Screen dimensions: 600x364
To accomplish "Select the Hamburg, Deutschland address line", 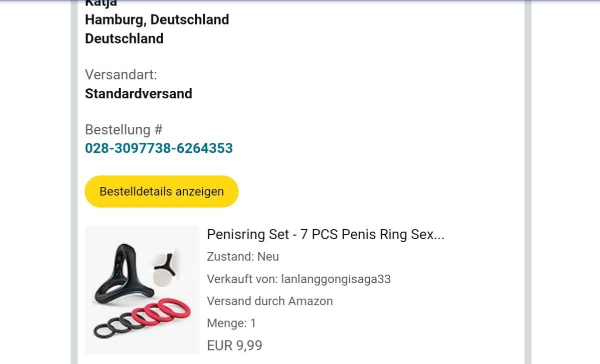I will [x=157, y=19].
